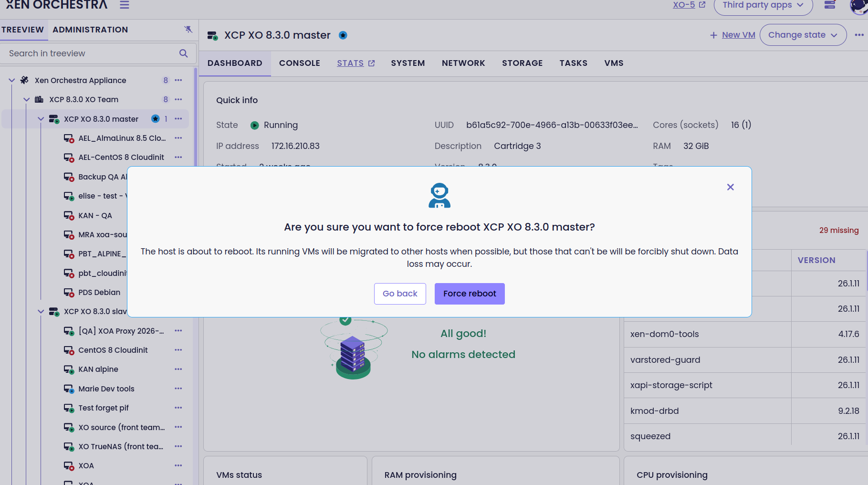Screen dimensions: 868x485
Task: Open more options for XO source VM
Action: point(178,427)
